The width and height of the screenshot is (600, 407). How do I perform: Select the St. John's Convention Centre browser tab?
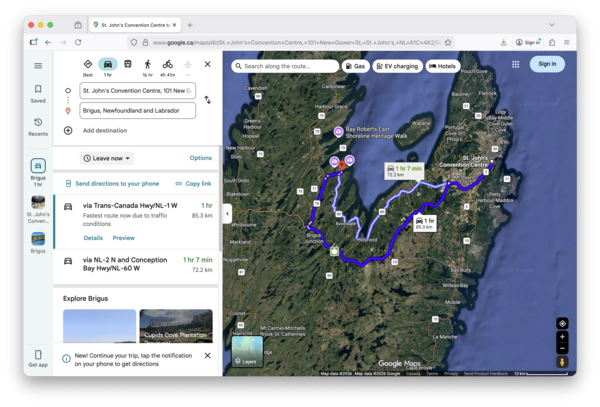click(x=135, y=25)
